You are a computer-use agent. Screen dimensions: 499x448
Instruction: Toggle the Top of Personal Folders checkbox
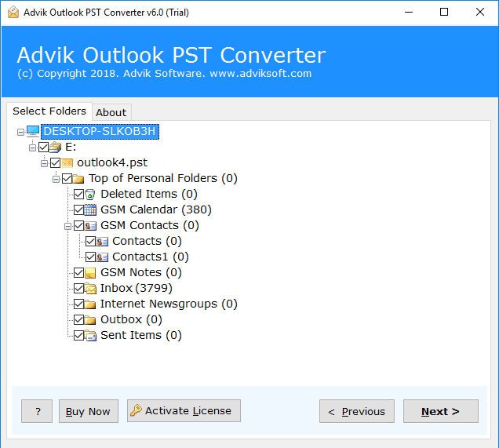point(67,179)
